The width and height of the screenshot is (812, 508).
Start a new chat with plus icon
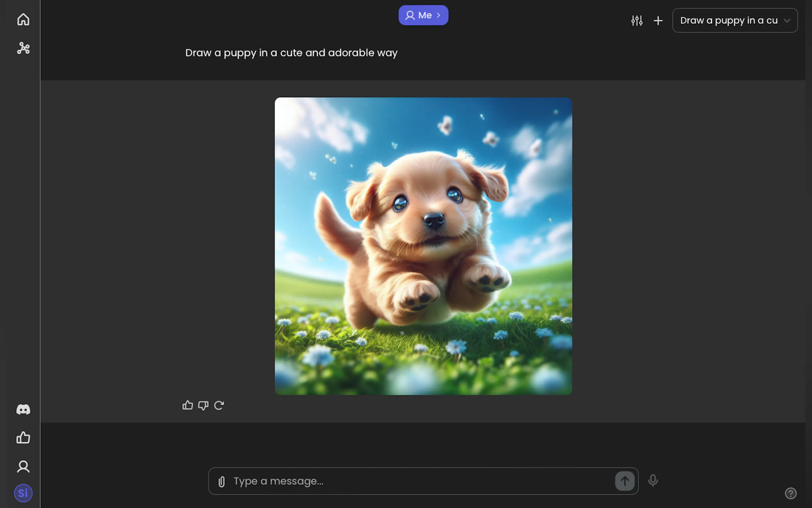pos(658,20)
